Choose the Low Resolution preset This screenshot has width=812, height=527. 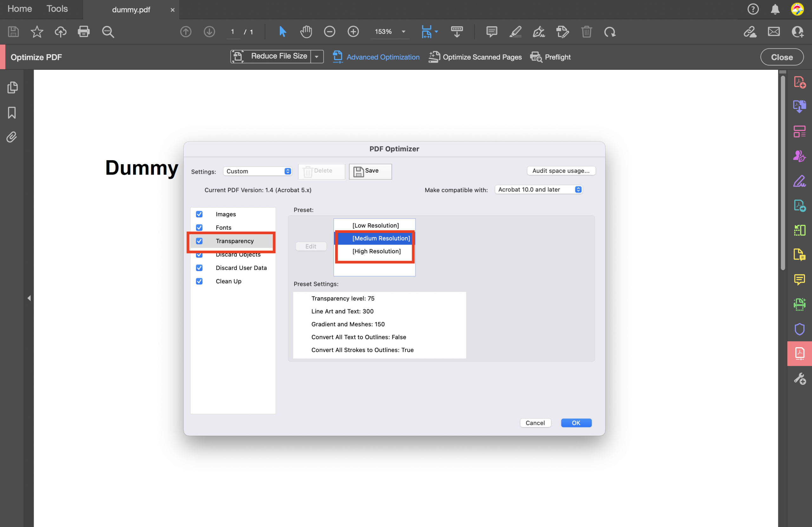(x=375, y=225)
